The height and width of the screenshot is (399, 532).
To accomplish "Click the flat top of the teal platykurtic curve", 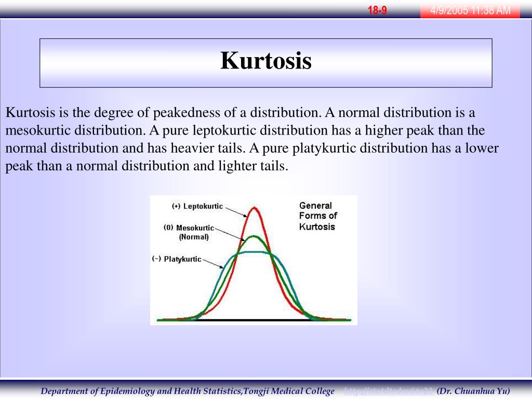I will (254, 252).
